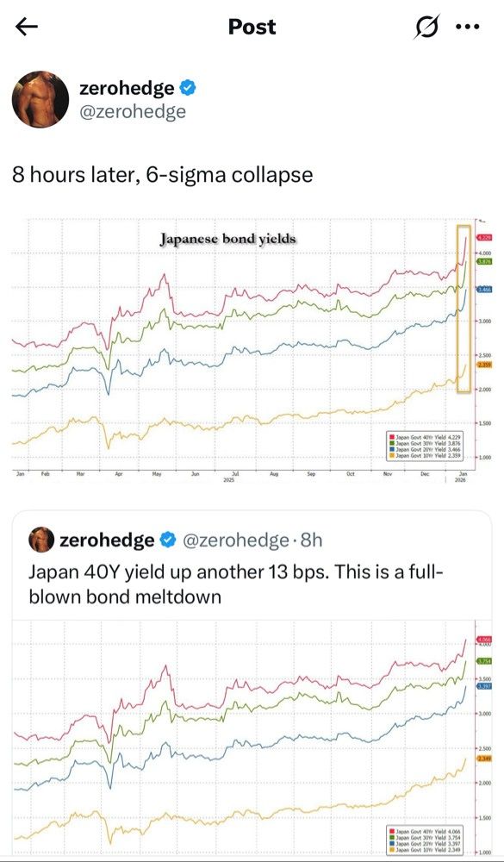
Task: Tap the red 4.229 yield label on top chart
Action: 484,238
